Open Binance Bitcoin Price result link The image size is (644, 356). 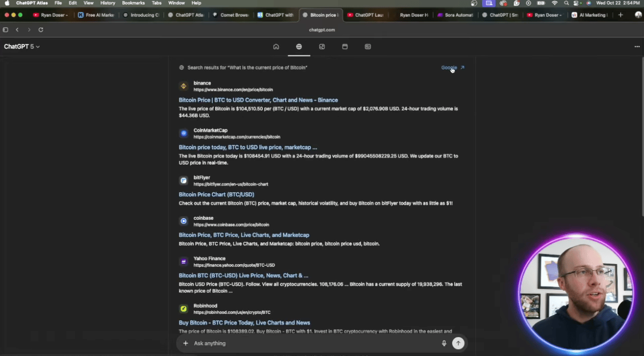(x=258, y=100)
